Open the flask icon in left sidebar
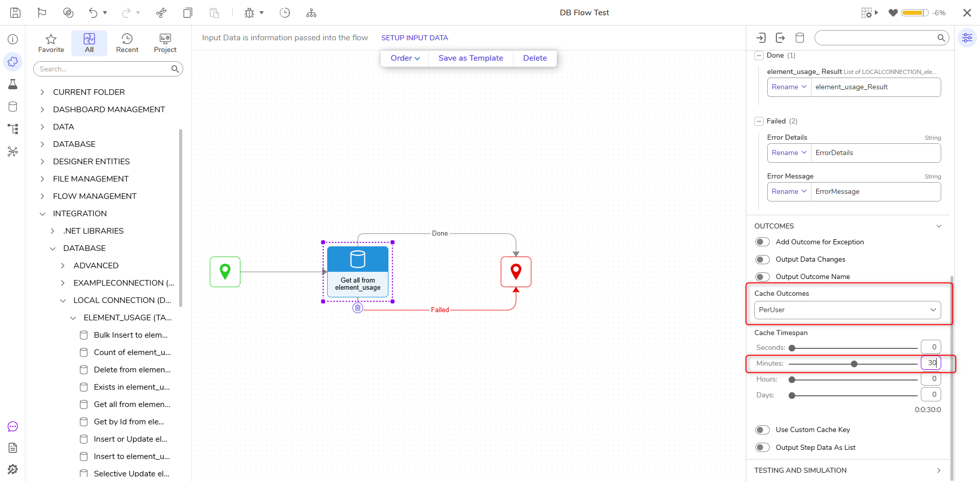 (x=13, y=84)
